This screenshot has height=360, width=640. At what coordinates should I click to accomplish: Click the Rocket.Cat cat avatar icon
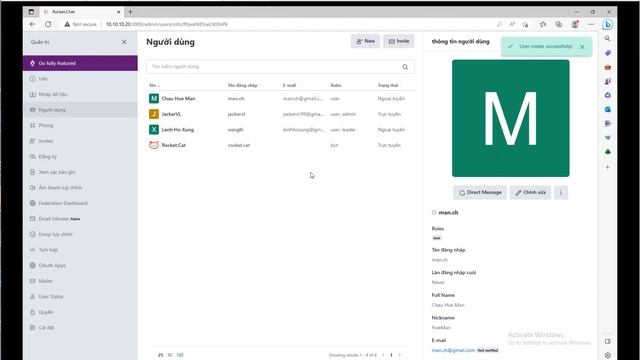tap(154, 145)
